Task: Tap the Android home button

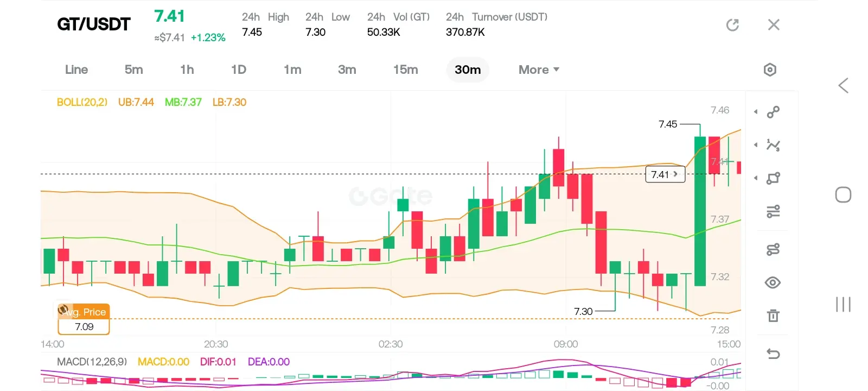Action: point(843,194)
